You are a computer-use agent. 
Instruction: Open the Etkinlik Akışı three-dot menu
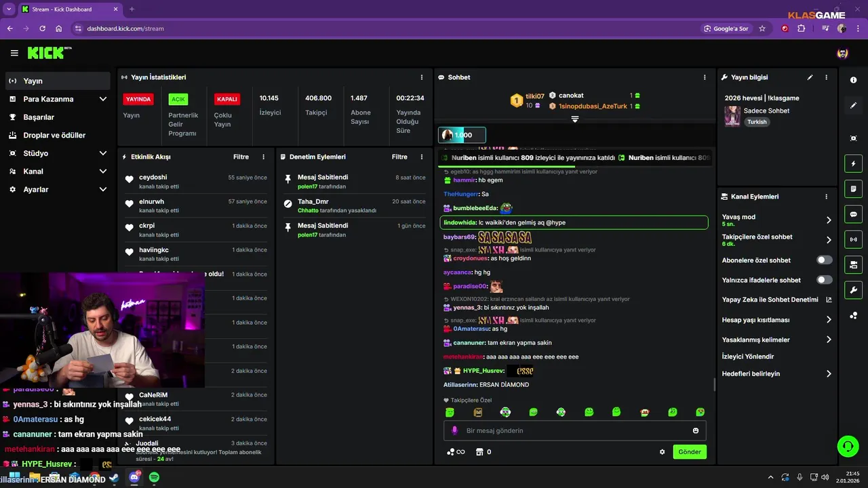264,157
